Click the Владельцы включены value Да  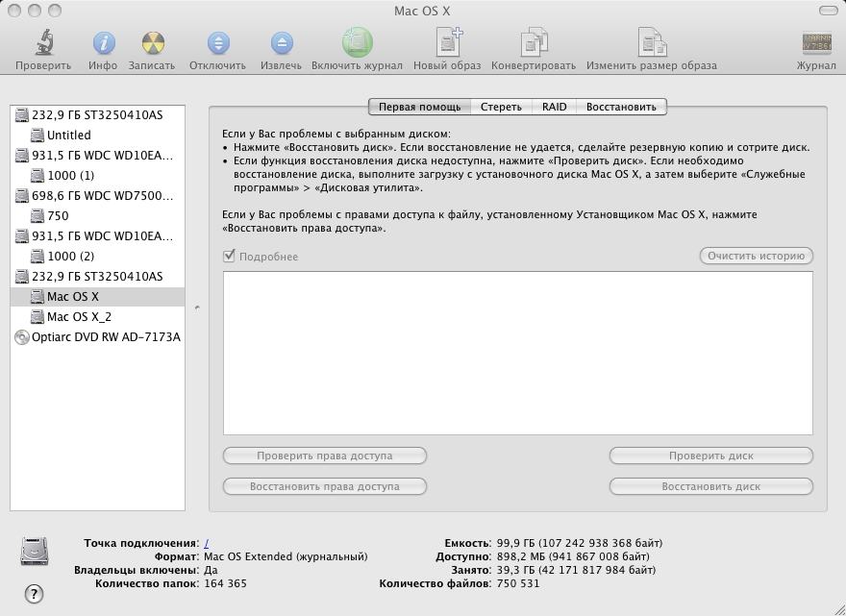pos(211,570)
